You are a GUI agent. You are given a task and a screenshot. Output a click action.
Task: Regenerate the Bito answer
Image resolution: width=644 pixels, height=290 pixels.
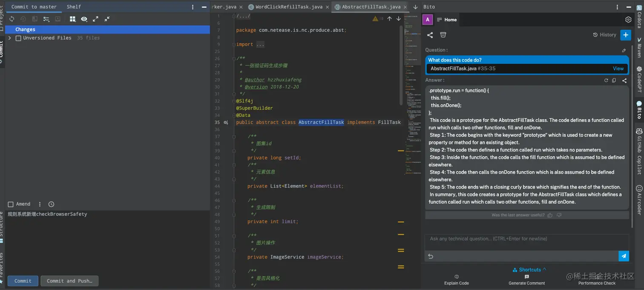(x=606, y=80)
